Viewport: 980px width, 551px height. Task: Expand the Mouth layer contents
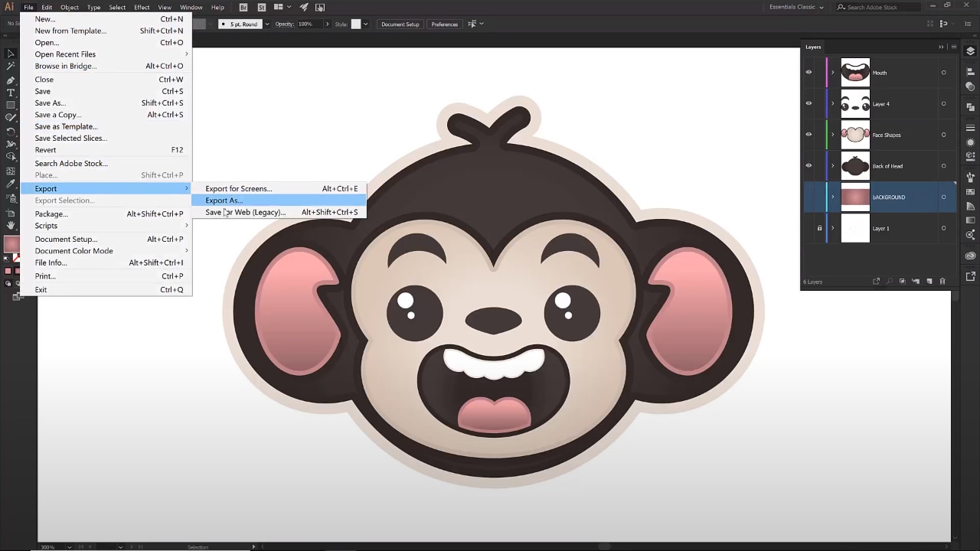tap(833, 73)
